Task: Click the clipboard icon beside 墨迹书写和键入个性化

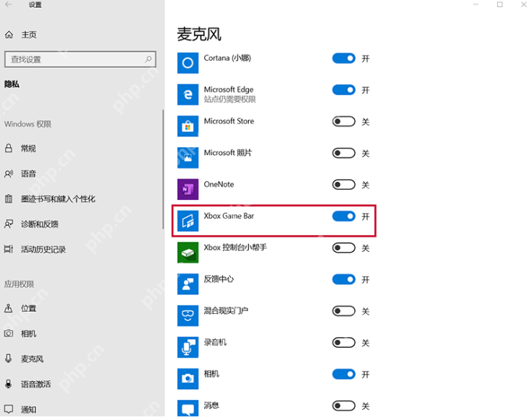Action: click(x=9, y=199)
